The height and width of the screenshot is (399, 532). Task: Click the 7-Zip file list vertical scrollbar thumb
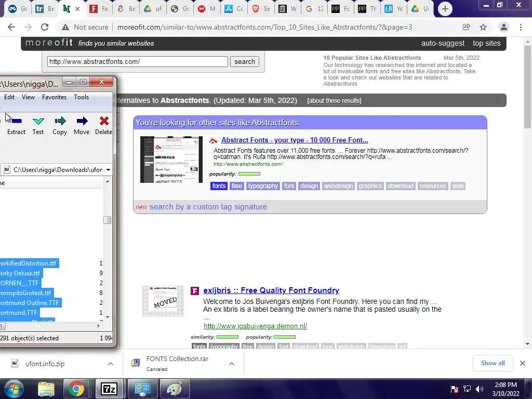click(x=107, y=220)
